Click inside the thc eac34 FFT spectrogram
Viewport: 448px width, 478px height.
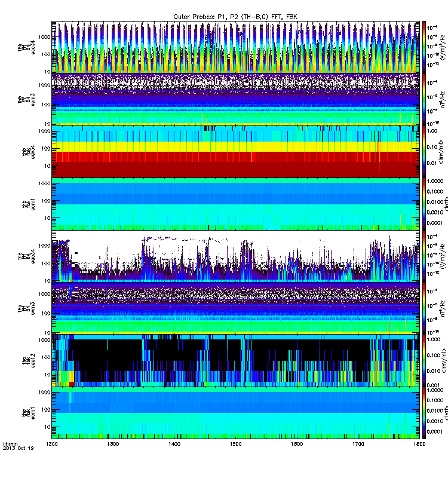click(x=235, y=256)
